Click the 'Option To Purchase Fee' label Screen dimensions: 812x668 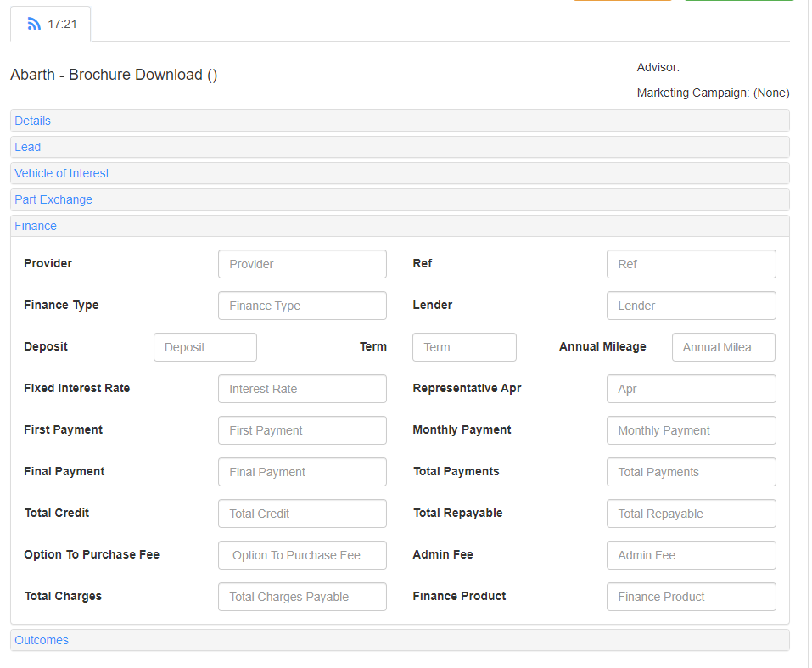92,554
